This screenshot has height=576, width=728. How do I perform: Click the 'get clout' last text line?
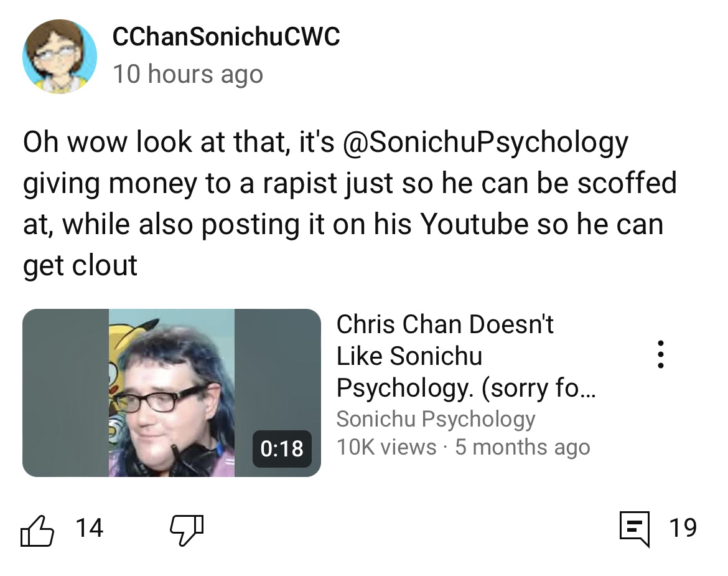(x=80, y=265)
